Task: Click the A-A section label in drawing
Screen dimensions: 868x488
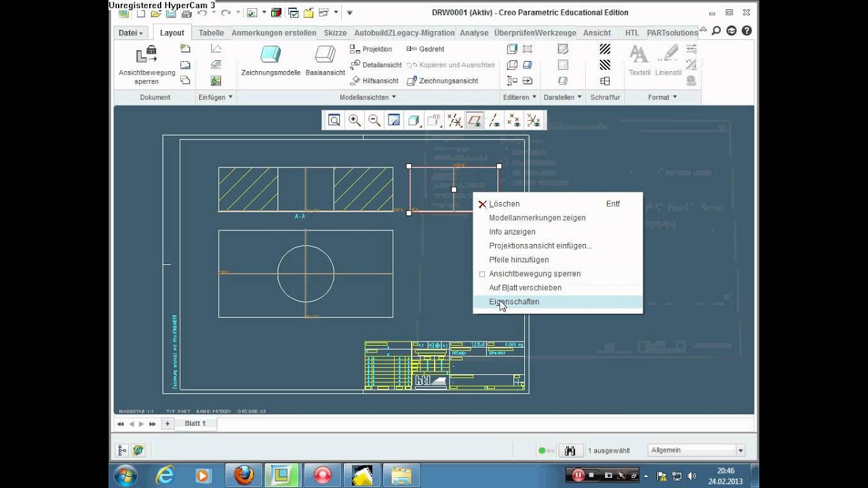Action: pos(300,216)
